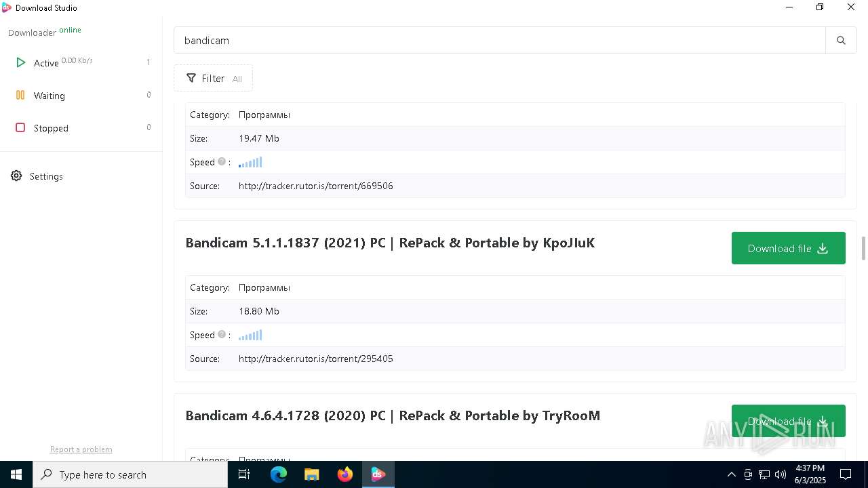This screenshot has width=868, height=488.
Task: Click the taskbar search box
Action: (130, 474)
